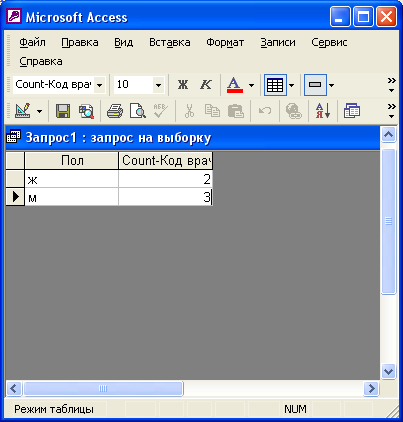This screenshot has height=422, width=403.
Task: Toggle italic formatting (К) button
Action: point(206,85)
